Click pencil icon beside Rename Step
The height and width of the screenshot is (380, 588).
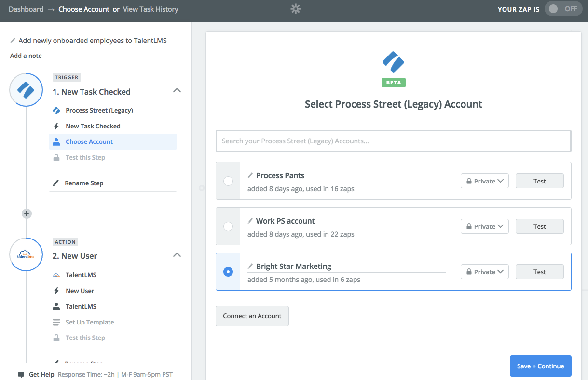(x=56, y=183)
